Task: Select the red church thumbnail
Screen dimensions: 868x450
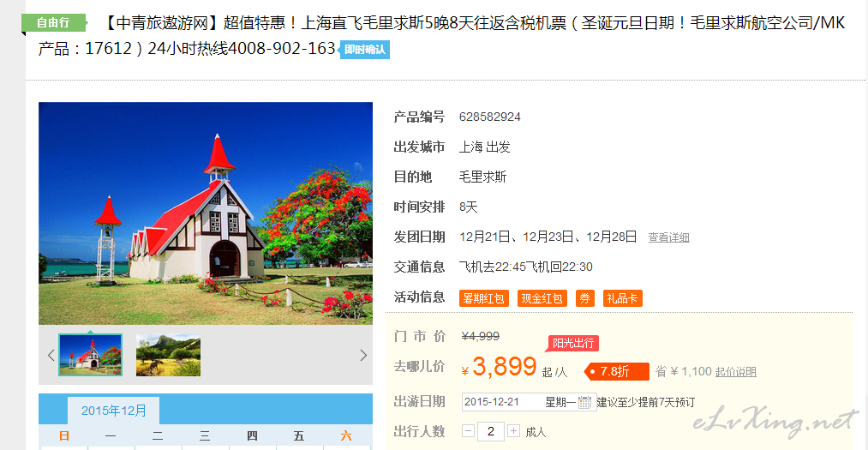Action: [x=90, y=356]
